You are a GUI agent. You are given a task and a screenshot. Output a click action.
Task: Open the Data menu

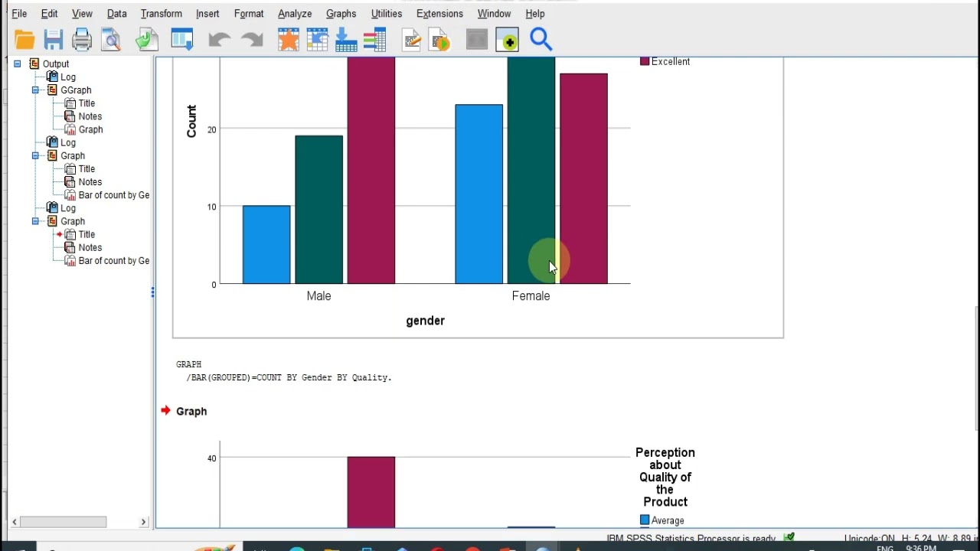point(116,14)
